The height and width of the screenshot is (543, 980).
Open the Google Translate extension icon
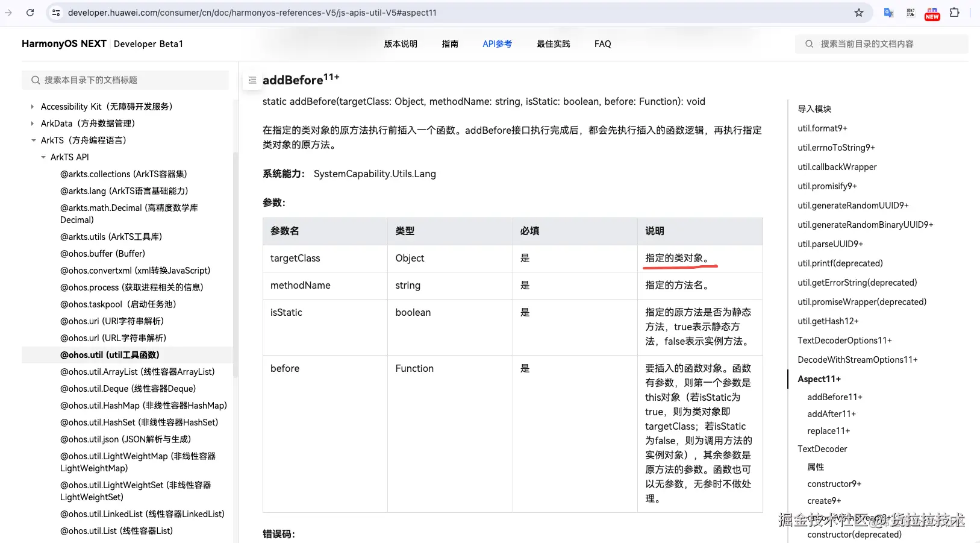[x=888, y=13]
